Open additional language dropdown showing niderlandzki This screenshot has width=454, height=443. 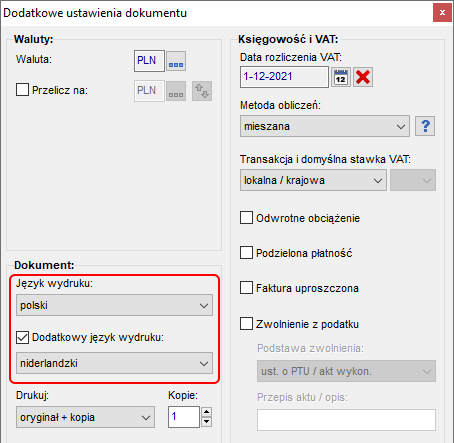[114, 363]
